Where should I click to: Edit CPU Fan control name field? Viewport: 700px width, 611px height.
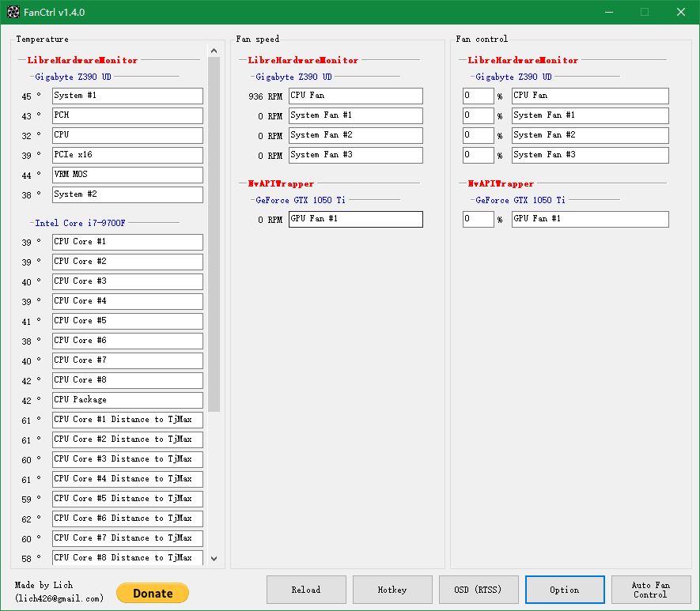[x=590, y=96]
